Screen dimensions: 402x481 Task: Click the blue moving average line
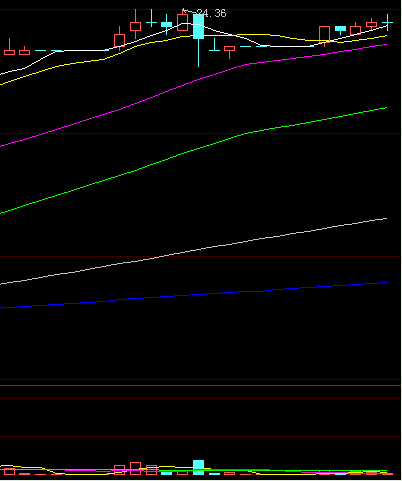click(x=193, y=295)
